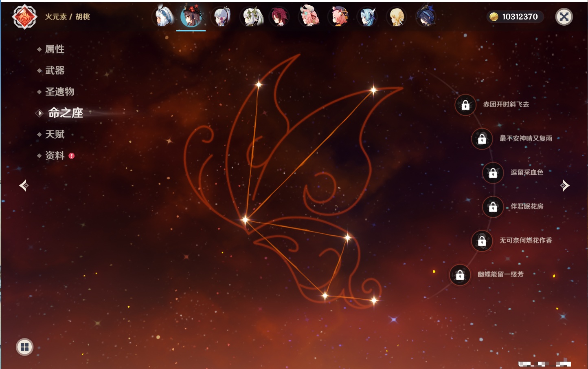Open locked constellation 伴君眠花房 lock icon
The height and width of the screenshot is (369, 588).
click(x=493, y=207)
